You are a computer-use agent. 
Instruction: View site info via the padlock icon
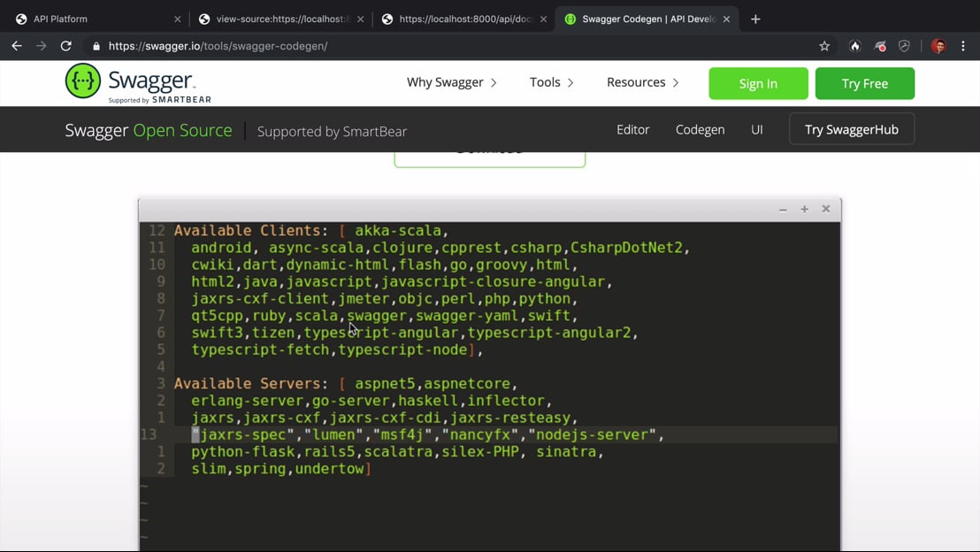(x=96, y=46)
